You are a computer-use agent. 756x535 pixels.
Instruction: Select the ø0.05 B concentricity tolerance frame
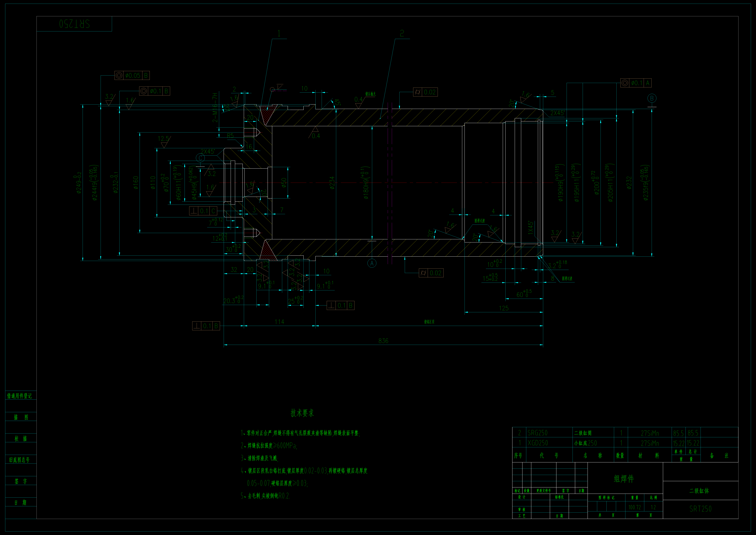(x=132, y=76)
